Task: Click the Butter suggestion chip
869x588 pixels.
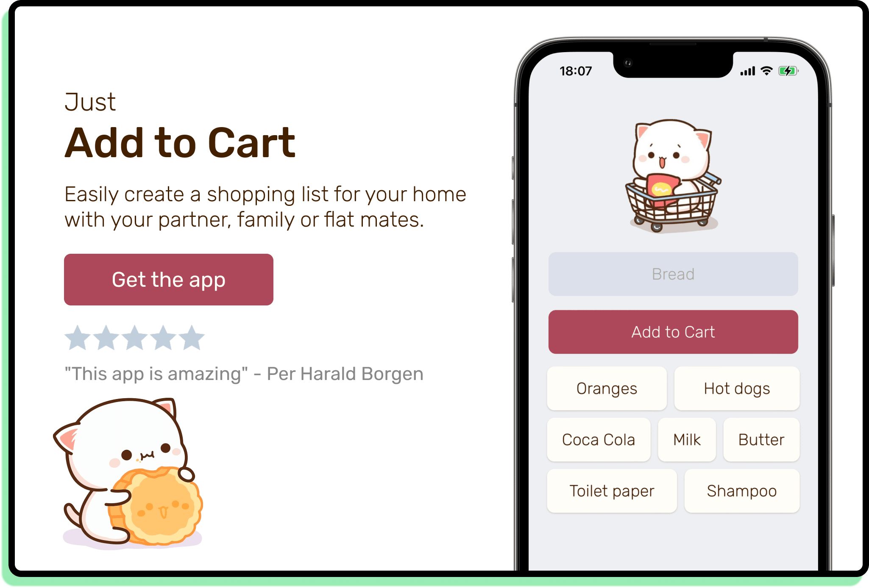Action: click(761, 438)
